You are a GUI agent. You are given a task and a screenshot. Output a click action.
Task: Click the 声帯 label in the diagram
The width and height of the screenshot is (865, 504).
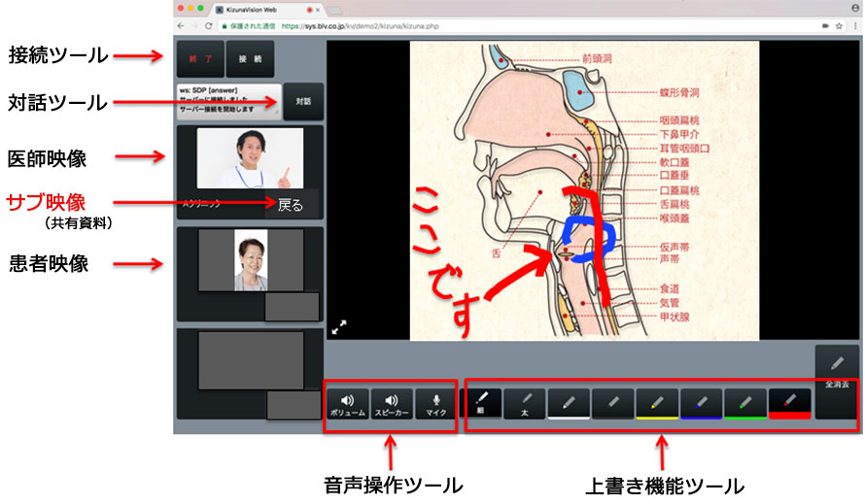pyautogui.click(x=670, y=258)
